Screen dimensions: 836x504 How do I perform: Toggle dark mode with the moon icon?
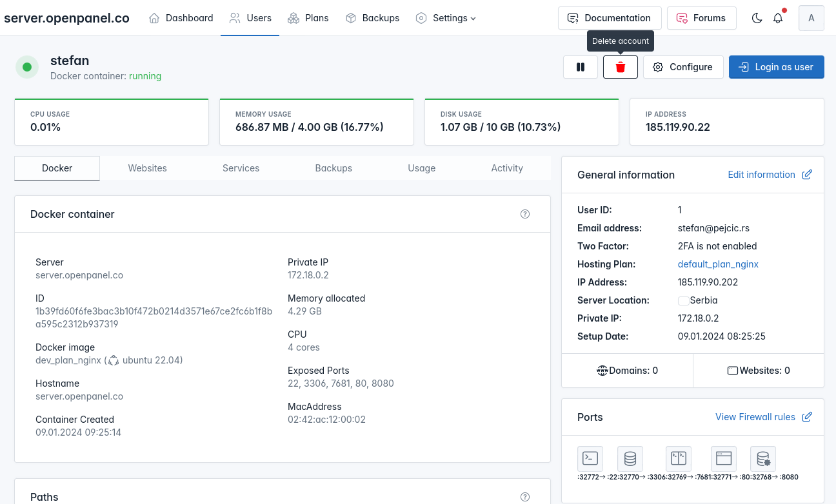pyautogui.click(x=757, y=18)
